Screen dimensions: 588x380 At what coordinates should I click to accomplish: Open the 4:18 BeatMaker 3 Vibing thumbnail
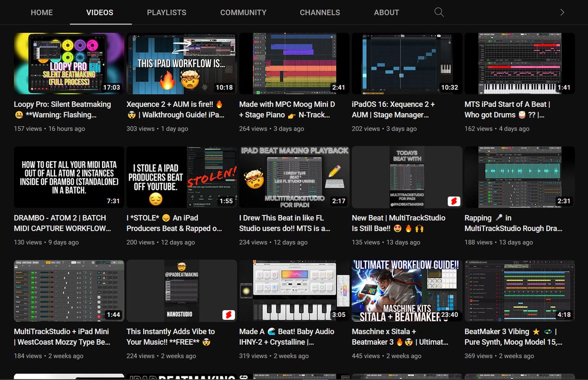click(520, 290)
